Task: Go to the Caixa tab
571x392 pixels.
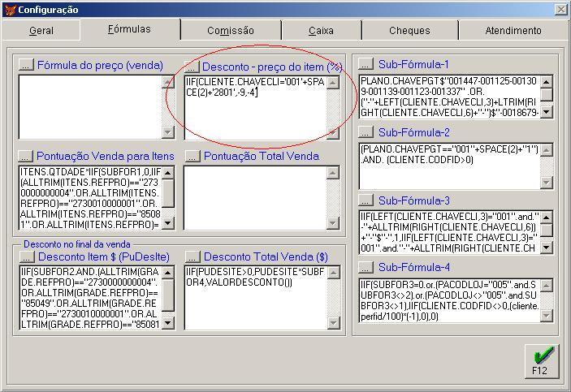Action: pos(321,30)
